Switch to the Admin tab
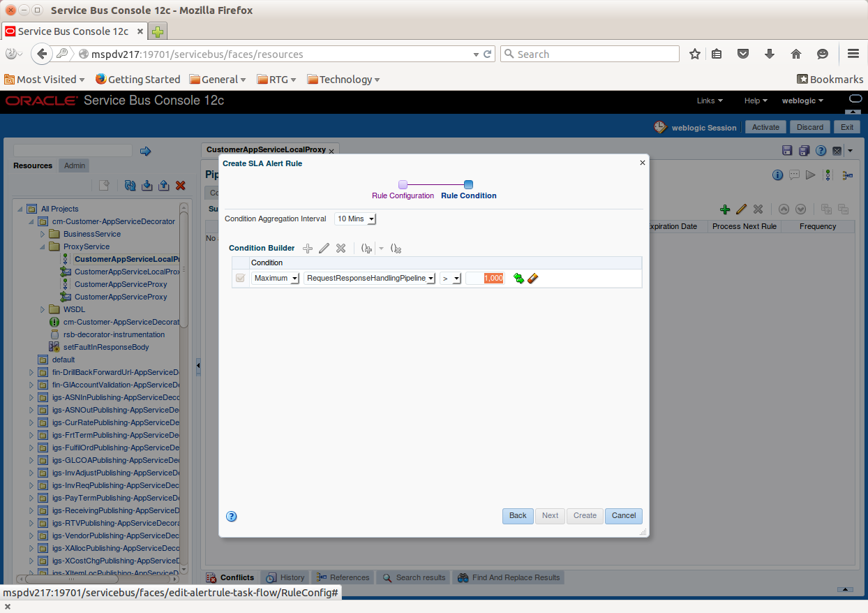Image resolution: width=868 pixels, height=613 pixels. (75, 165)
